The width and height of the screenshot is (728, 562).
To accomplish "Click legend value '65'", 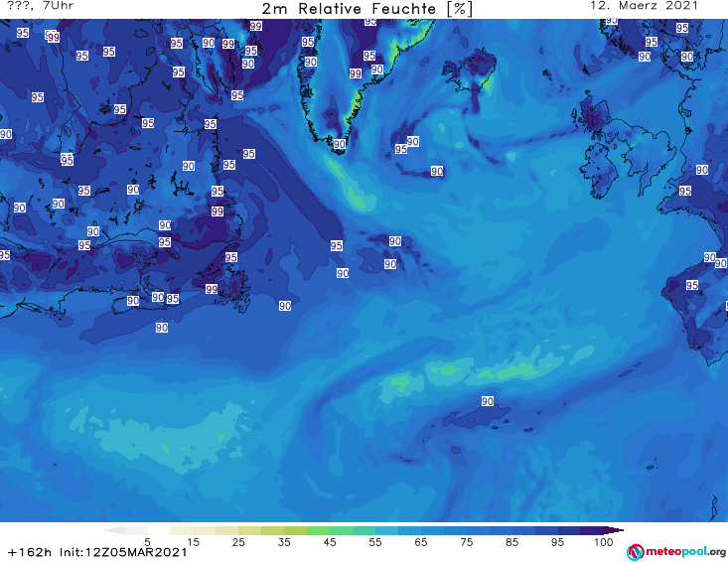I will tap(421, 542).
